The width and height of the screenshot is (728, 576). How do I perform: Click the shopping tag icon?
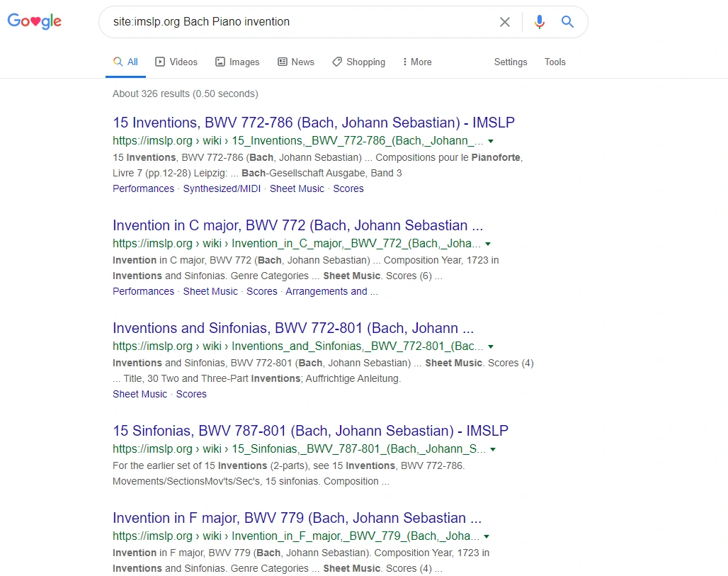[336, 62]
